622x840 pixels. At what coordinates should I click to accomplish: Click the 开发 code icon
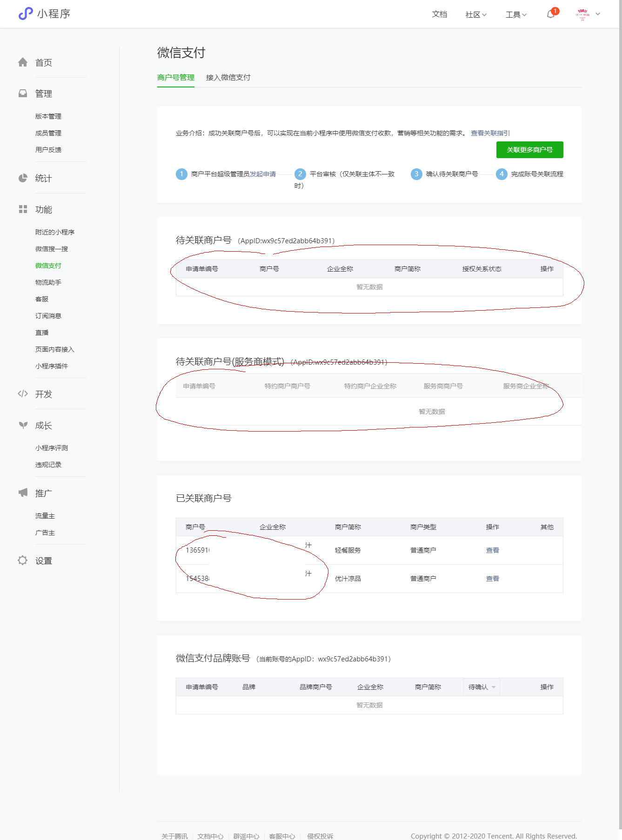pyautogui.click(x=23, y=394)
